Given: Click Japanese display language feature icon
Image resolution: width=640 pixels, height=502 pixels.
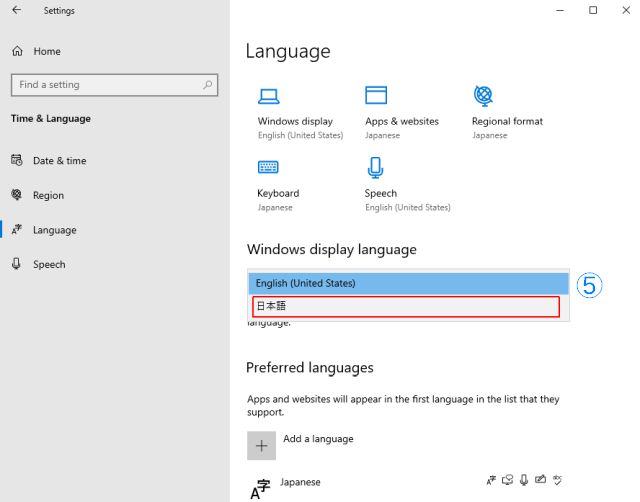Looking at the screenshot, I should [x=491, y=480].
